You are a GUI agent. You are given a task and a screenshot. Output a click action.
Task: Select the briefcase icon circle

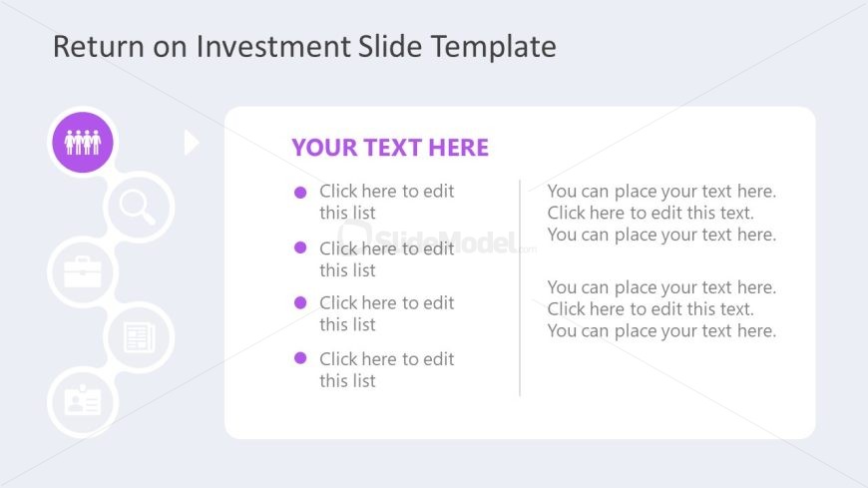tap(83, 272)
